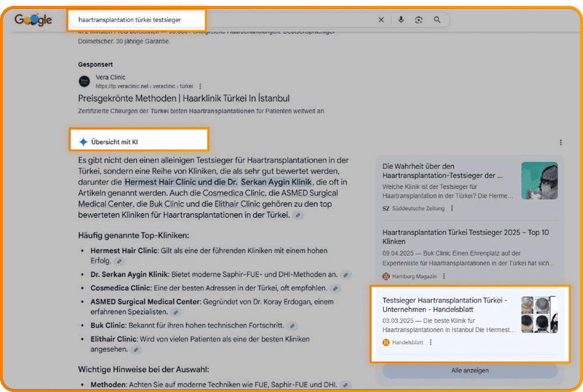Open three-dot menu next to Handelsblatt source
The image size is (583, 392).
coord(431,342)
